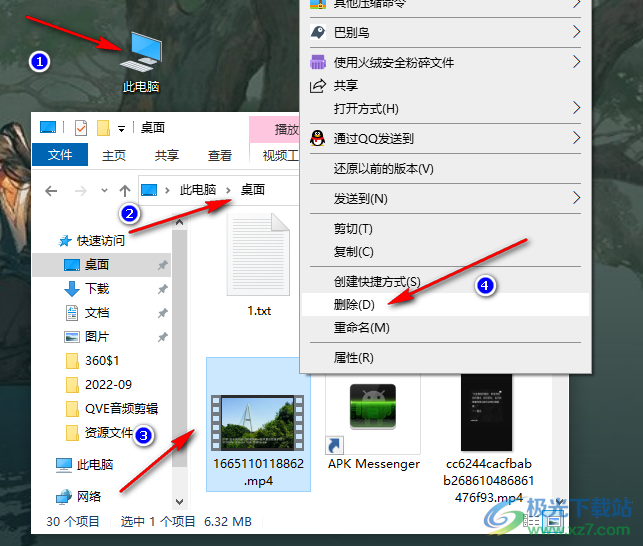Switch to the 主页 ribbon tab

click(114, 155)
